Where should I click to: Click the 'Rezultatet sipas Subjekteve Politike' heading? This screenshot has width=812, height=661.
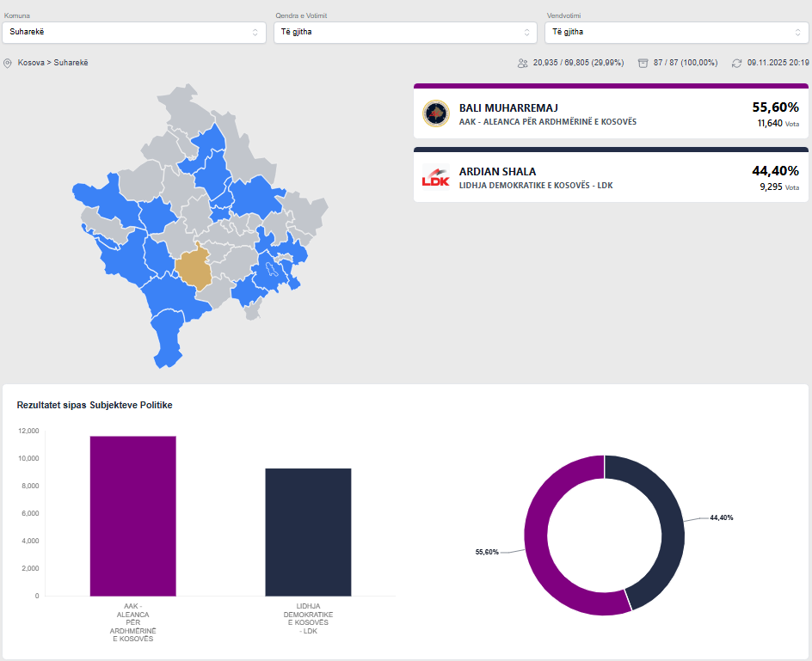click(x=94, y=405)
